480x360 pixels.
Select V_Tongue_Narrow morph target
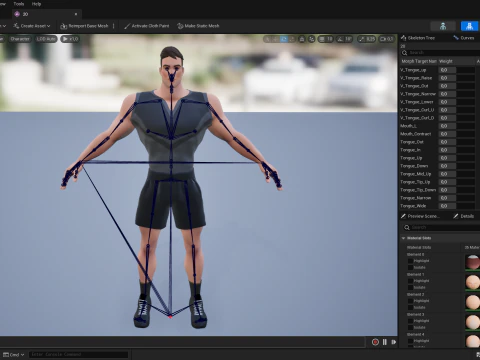pos(418,94)
